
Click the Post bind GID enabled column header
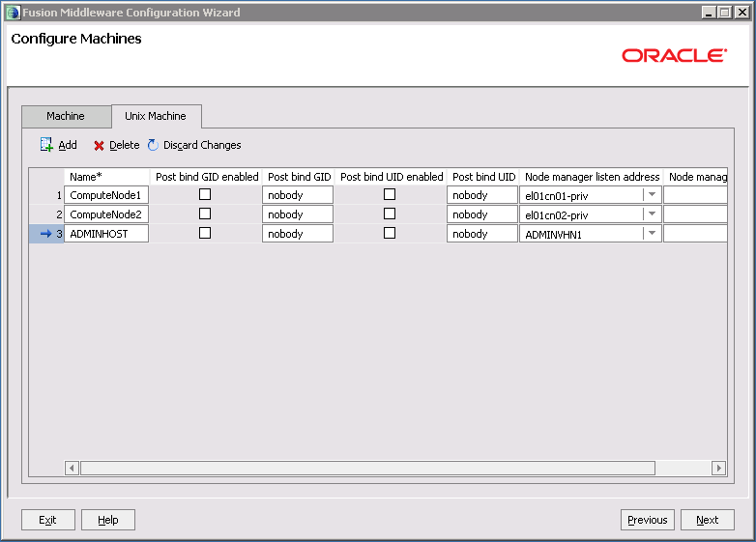(x=206, y=177)
